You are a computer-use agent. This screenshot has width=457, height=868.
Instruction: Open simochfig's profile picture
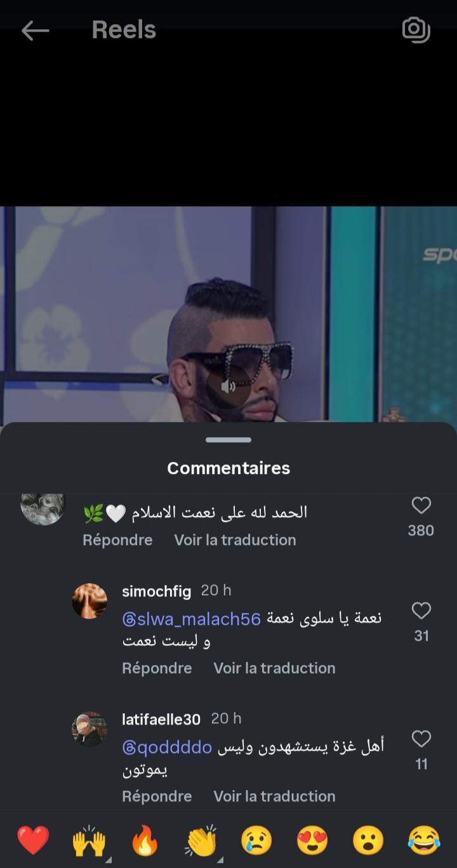(89, 601)
